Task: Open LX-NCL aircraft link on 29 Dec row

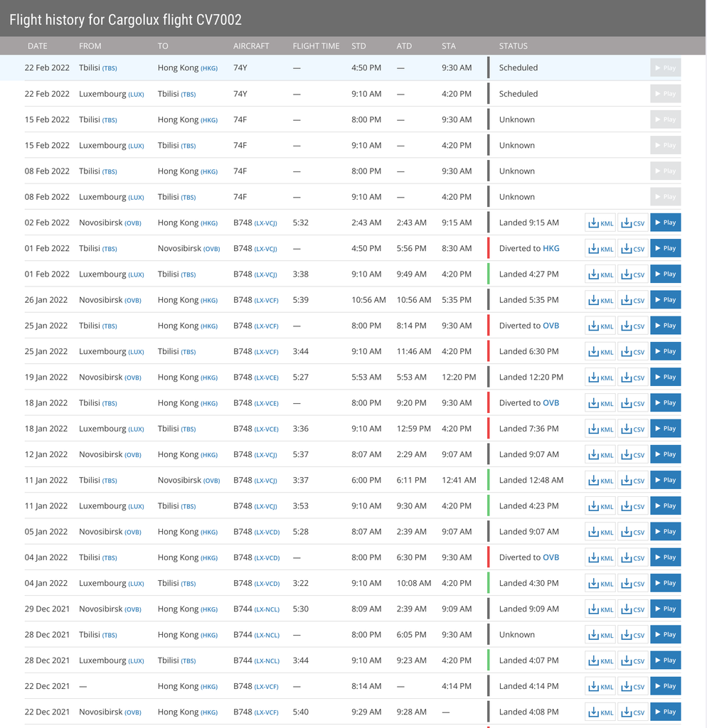Action: (267, 609)
